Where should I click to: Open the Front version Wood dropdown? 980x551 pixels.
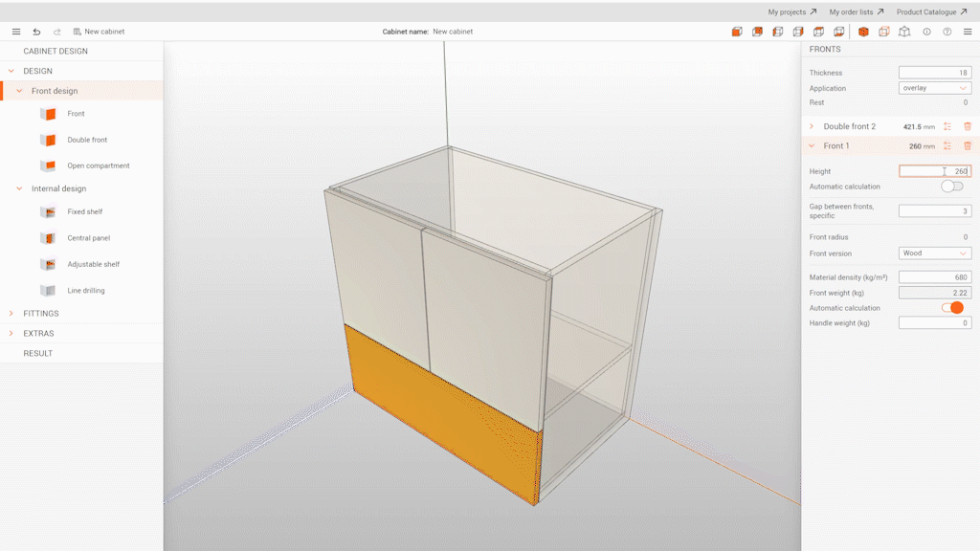[934, 253]
